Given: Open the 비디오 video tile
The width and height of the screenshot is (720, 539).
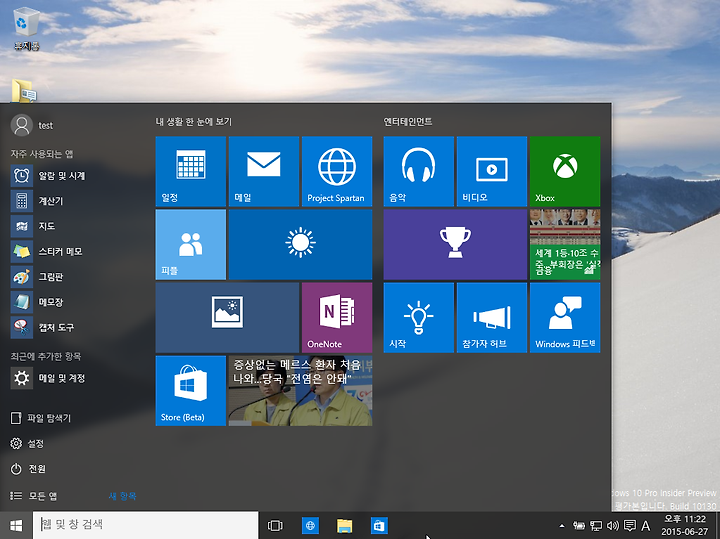Looking at the screenshot, I should click(x=491, y=171).
